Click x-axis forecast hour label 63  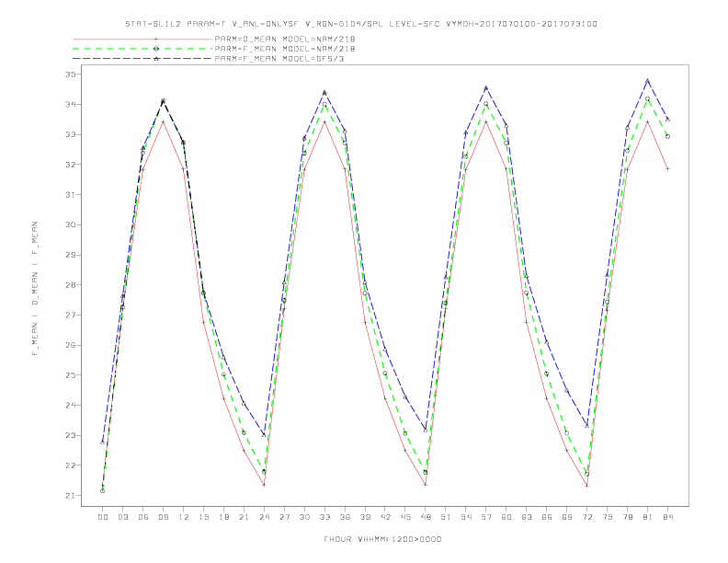coord(527,517)
